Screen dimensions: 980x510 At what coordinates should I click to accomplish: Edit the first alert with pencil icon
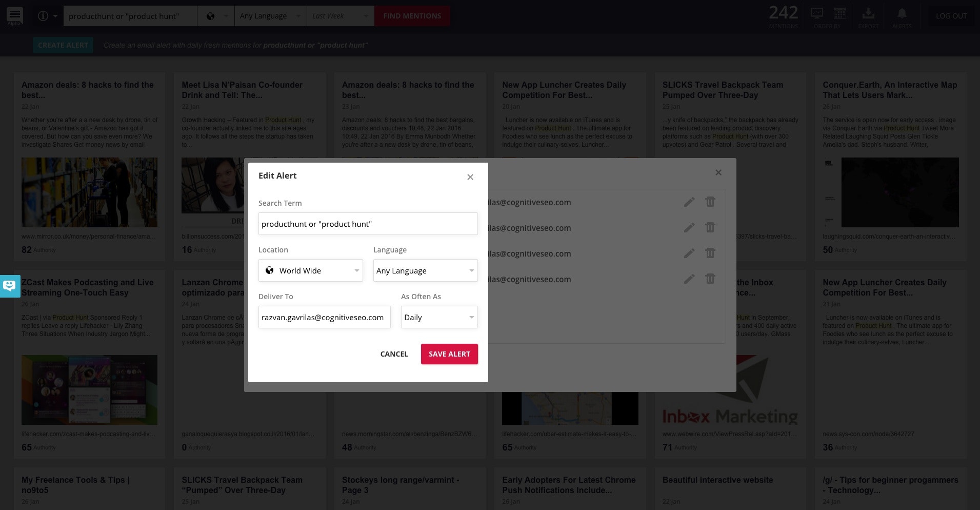tap(689, 202)
